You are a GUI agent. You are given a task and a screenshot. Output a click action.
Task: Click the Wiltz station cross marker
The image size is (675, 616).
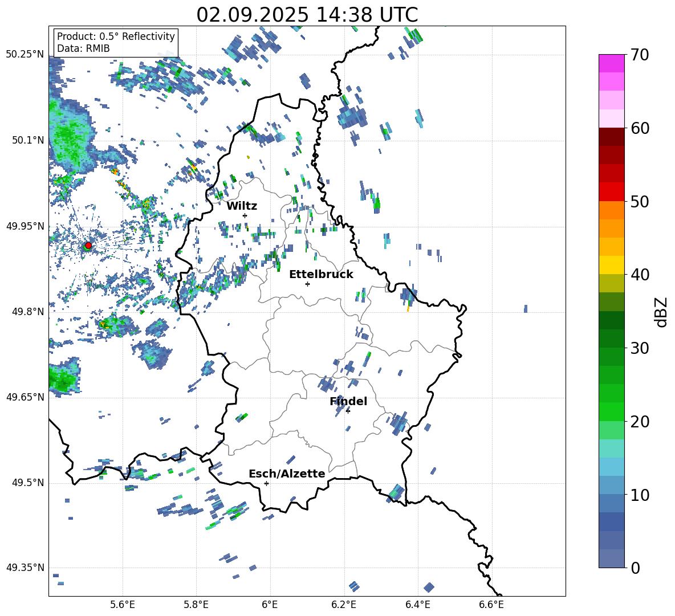click(x=245, y=215)
